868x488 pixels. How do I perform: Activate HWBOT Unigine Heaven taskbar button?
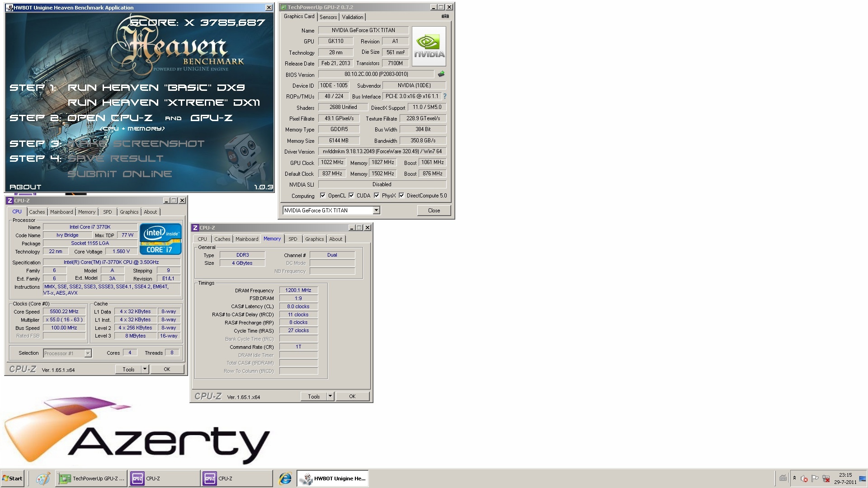[333, 479]
